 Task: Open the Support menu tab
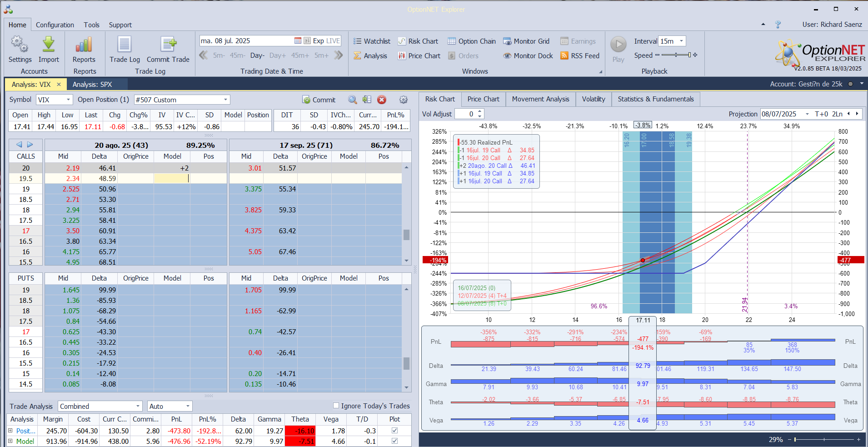[x=120, y=25]
